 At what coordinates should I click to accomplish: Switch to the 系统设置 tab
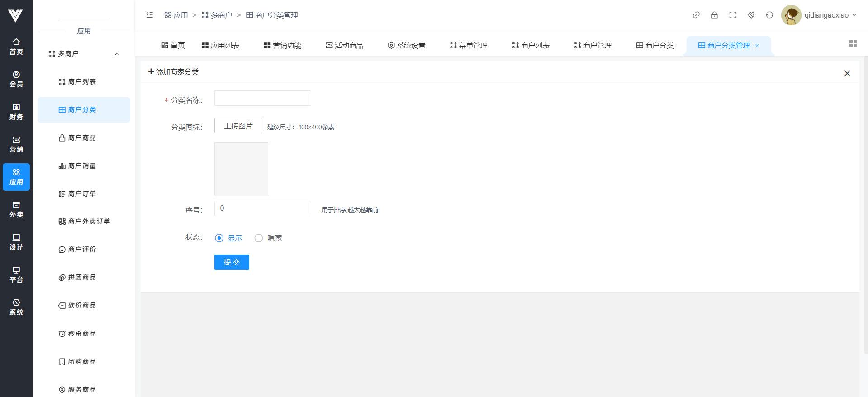coord(407,45)
